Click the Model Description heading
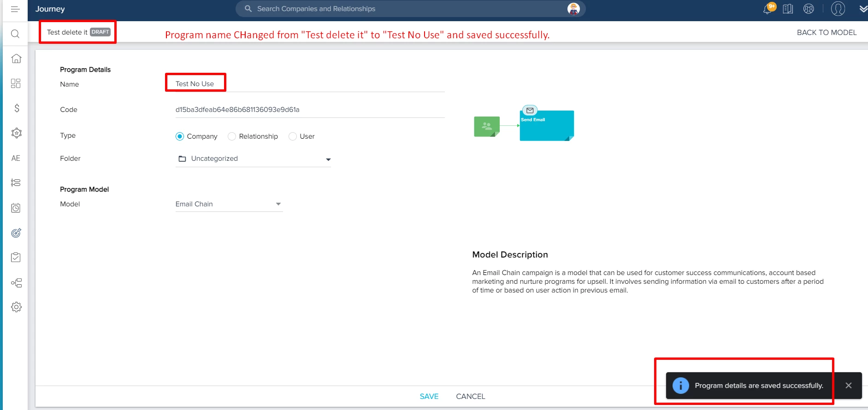Viewport: 868px width, 410px height. [510, 255]
